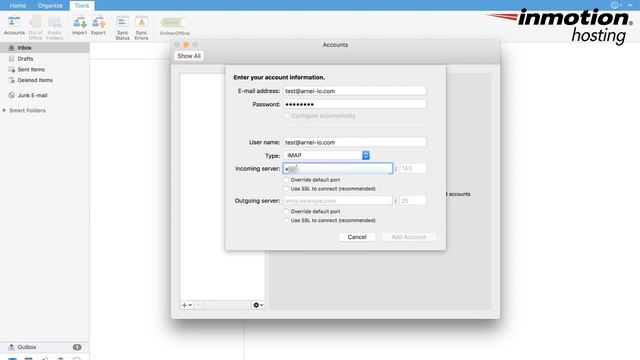This screenshot has height=360, width=640.
Task: Click the Add Account button
Action: click(409, 237)
